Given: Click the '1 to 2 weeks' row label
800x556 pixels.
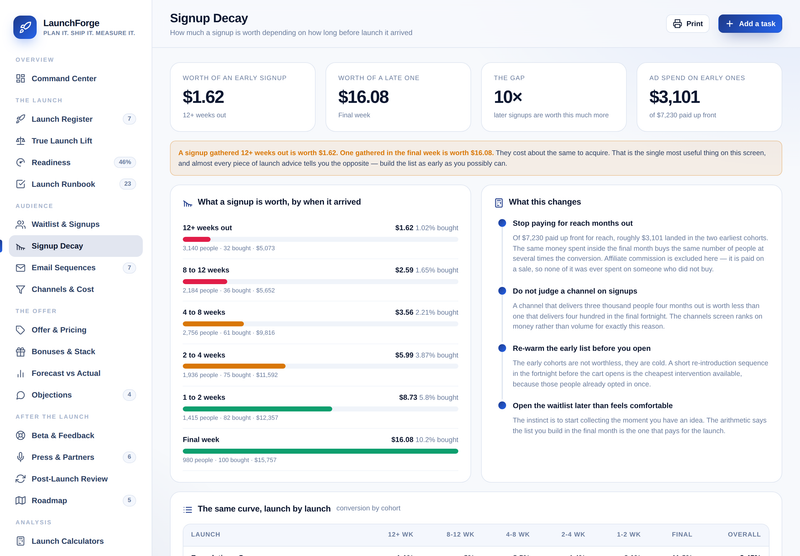Looking at the screenshot, I should point(204,398).
